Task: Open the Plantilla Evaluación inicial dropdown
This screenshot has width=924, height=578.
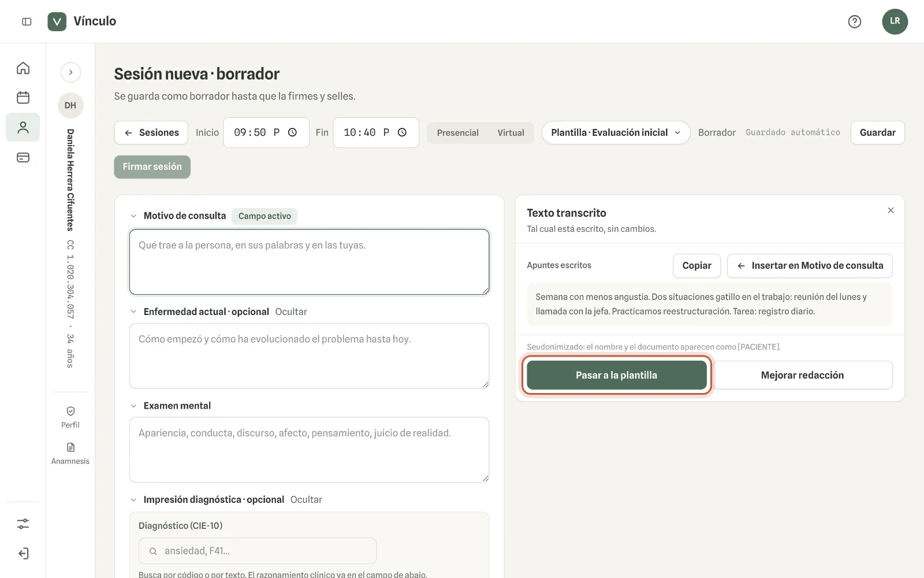Action: point(616,132)
